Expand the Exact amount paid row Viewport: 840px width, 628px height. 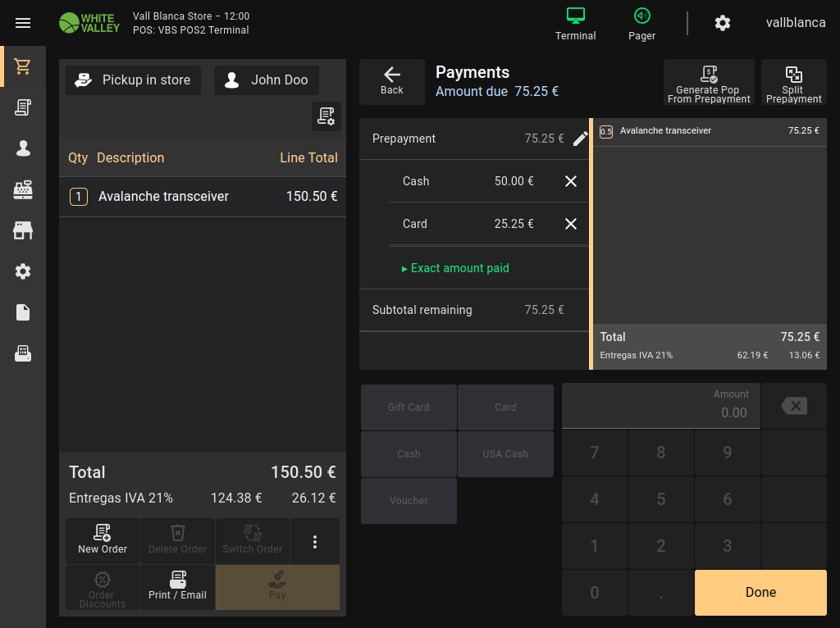(x=455, y=268)
